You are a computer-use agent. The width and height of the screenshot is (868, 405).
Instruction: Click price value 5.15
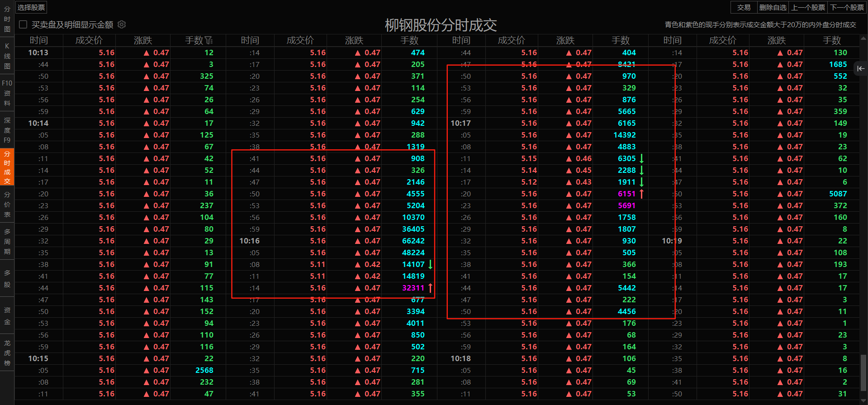click(x=529, y=158)
